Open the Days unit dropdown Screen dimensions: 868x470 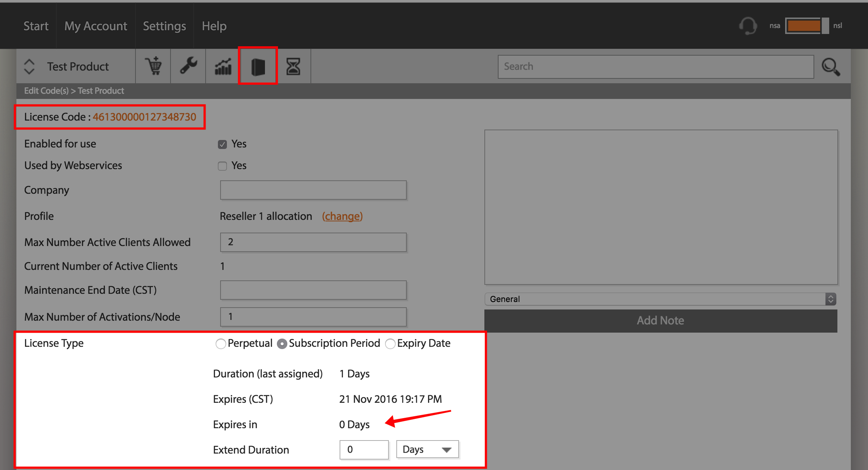427,449
